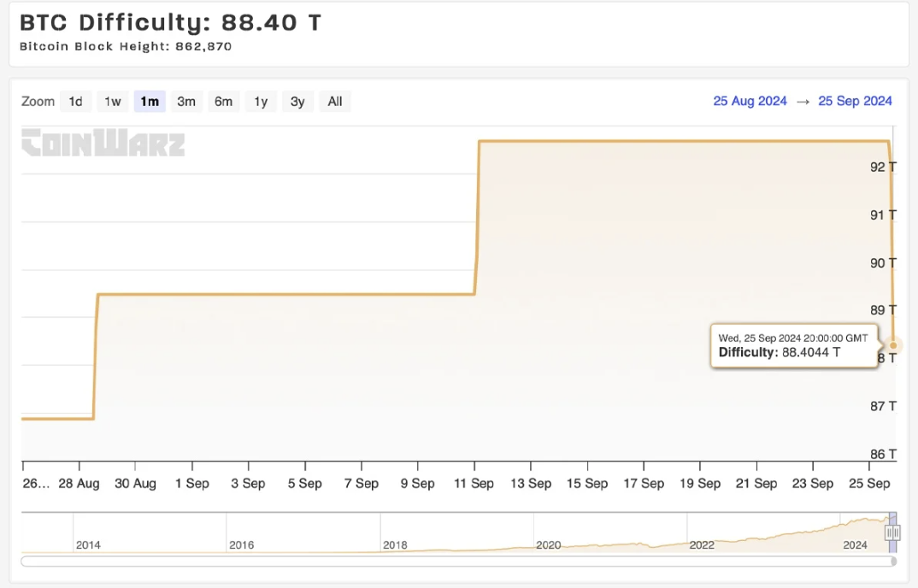Click the '21 Sep' x-axis label

coord(756,483)
